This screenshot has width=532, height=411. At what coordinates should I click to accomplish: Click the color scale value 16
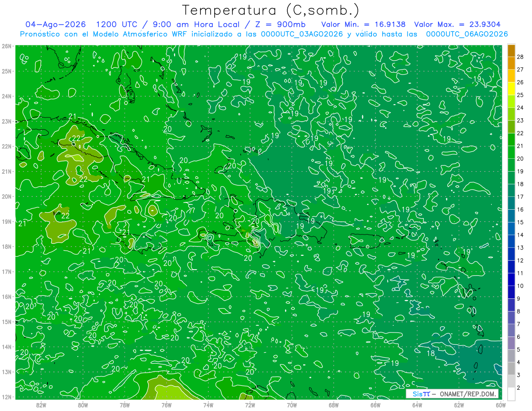click(x=520, y=209)
